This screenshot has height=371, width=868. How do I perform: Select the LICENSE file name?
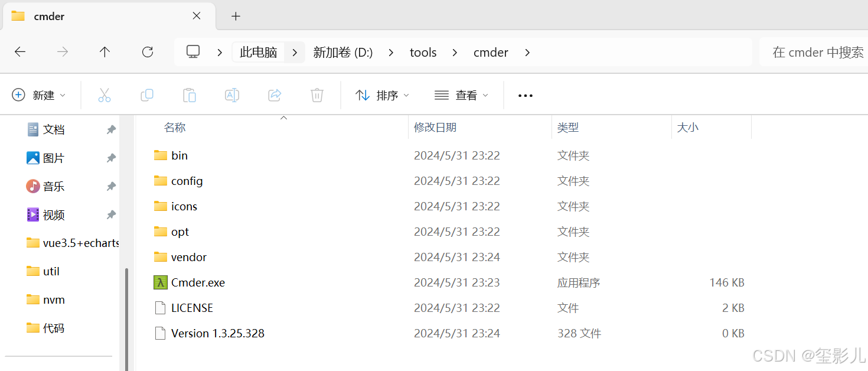point(192,308)
